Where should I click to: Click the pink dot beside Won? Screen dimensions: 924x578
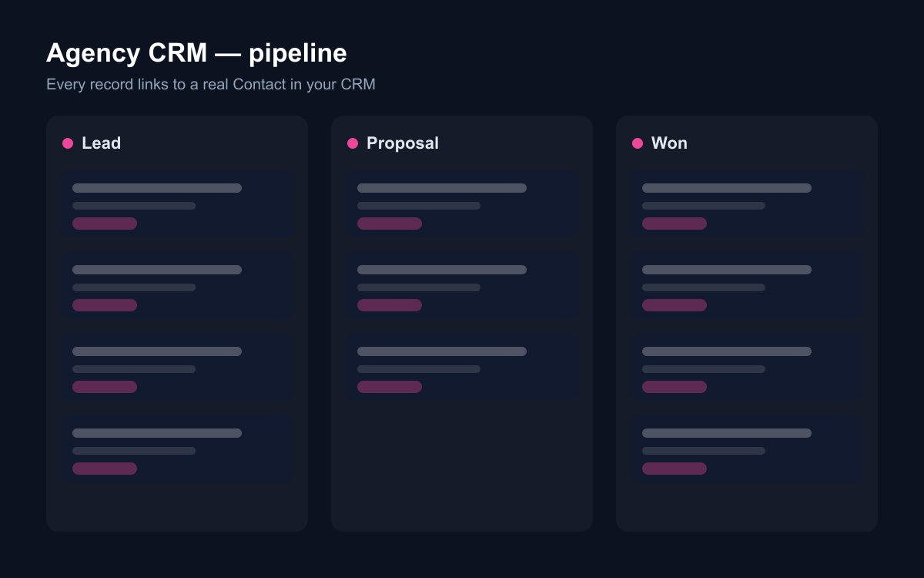click(638, 143)
